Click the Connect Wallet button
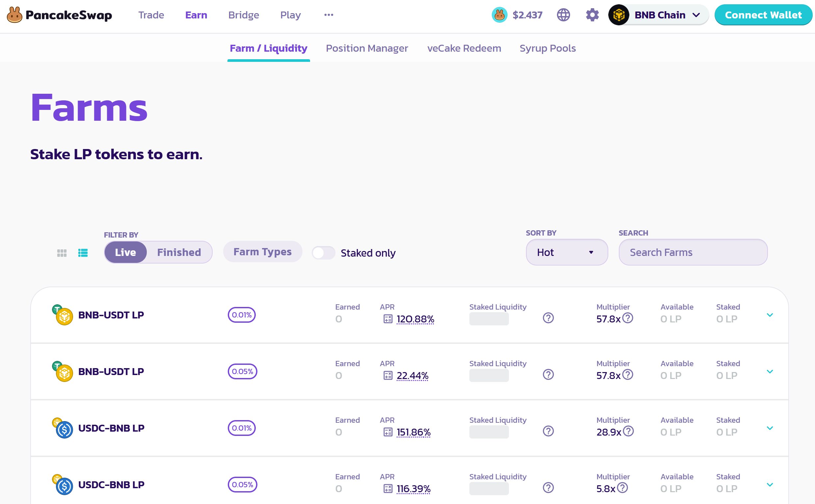815x504 pixels. click(x=763, y=15)
